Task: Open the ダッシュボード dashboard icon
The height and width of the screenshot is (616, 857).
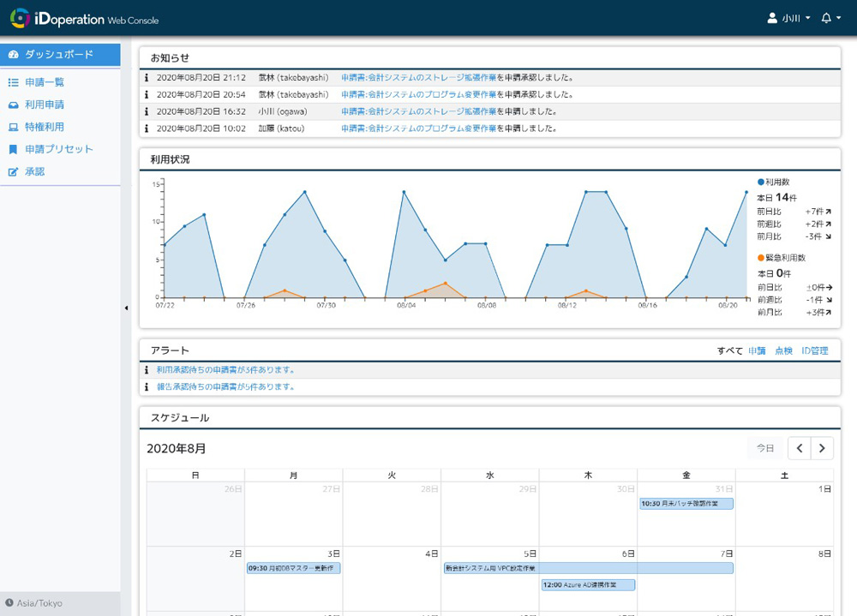Action: coord(13,55)
